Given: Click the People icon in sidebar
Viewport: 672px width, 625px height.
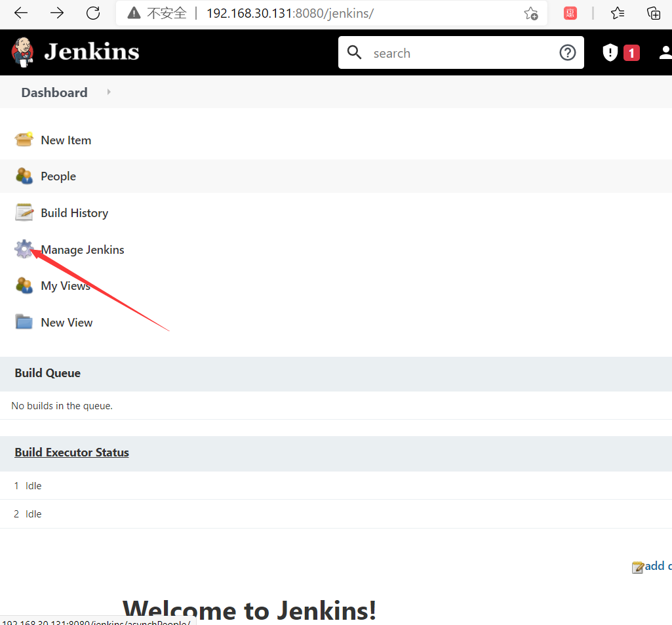Looking at the screenshot, I should point(24,176).
